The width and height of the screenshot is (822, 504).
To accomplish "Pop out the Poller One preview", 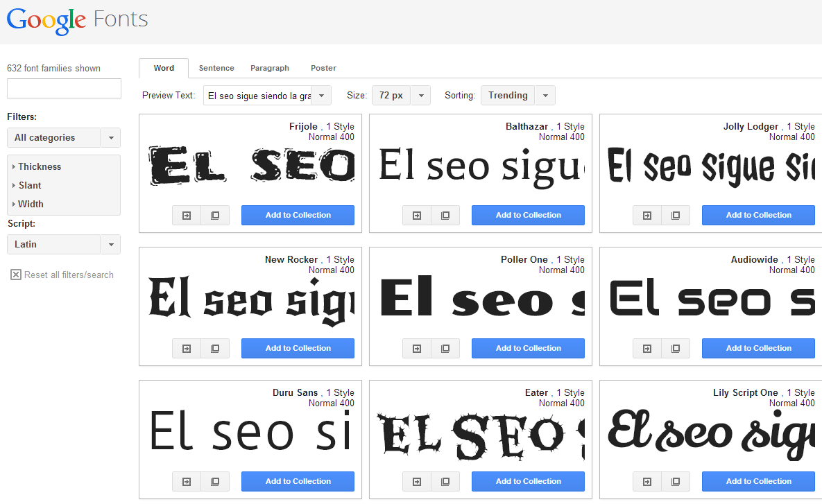I will point(445,348).
